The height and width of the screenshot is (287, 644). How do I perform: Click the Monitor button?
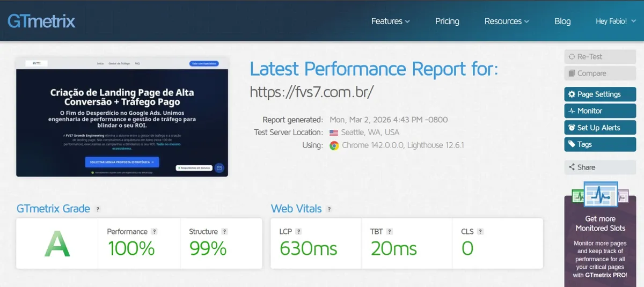click(600, 111)
